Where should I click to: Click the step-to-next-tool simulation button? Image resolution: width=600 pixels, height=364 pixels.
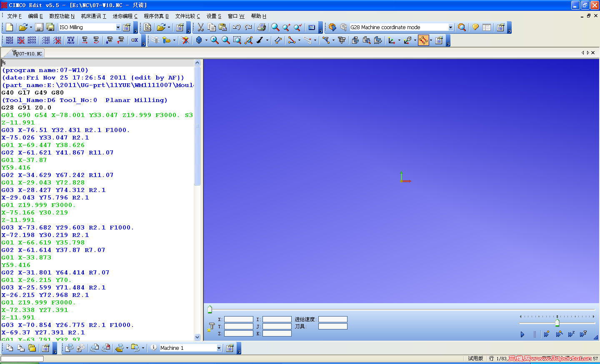(x=583, y=334)
